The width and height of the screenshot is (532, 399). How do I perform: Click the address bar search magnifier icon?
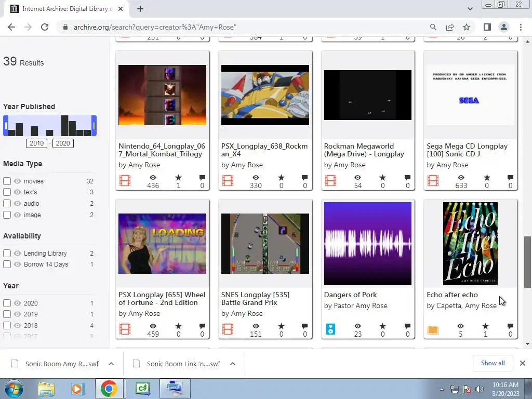click(433, 27)
